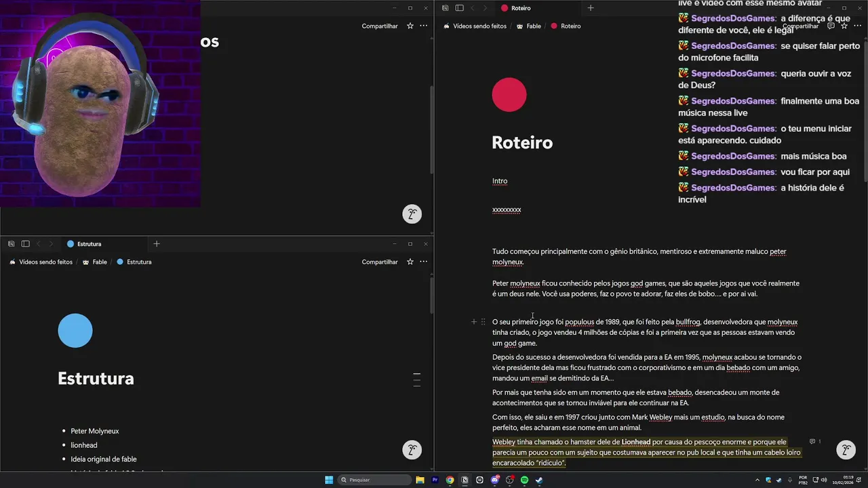This screenshot has height=488, width=868.
Task: Open a new tab in Roteiro window
Action: 591,8
